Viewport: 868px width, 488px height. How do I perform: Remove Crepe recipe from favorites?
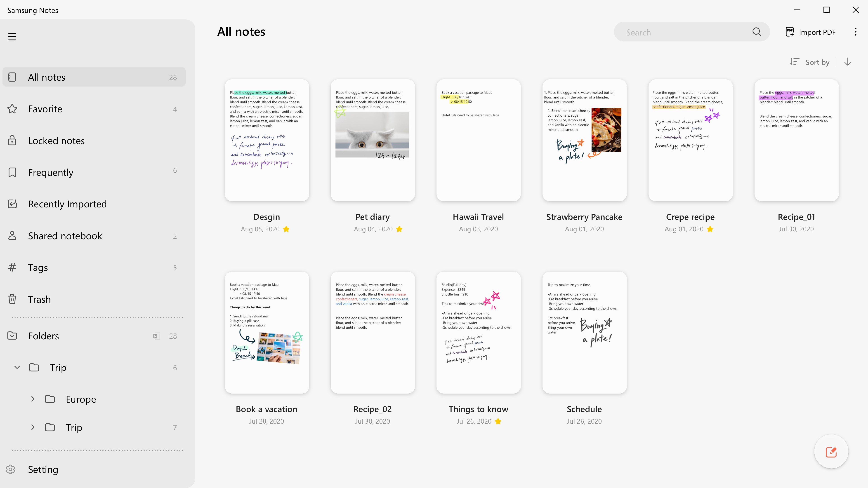[710, 229]
